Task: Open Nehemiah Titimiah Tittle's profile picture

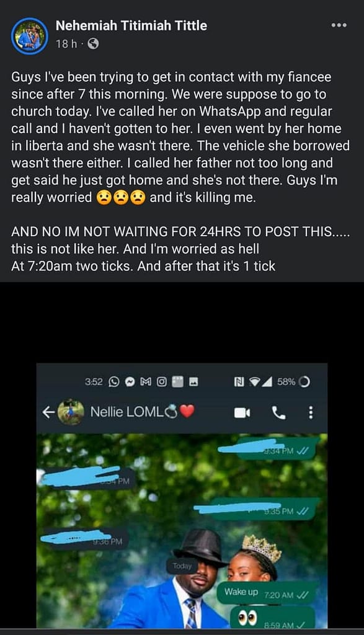Action: click(30, 36)
